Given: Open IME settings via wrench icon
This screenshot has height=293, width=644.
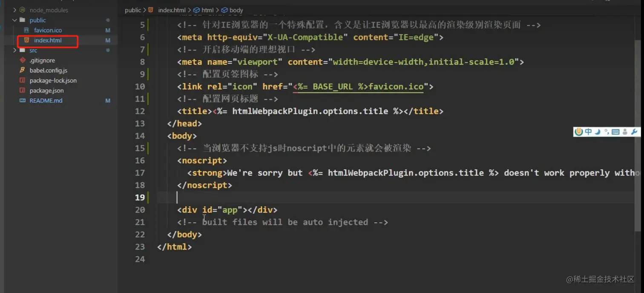Looking at the screenshot, I should [x=634, y=132].
